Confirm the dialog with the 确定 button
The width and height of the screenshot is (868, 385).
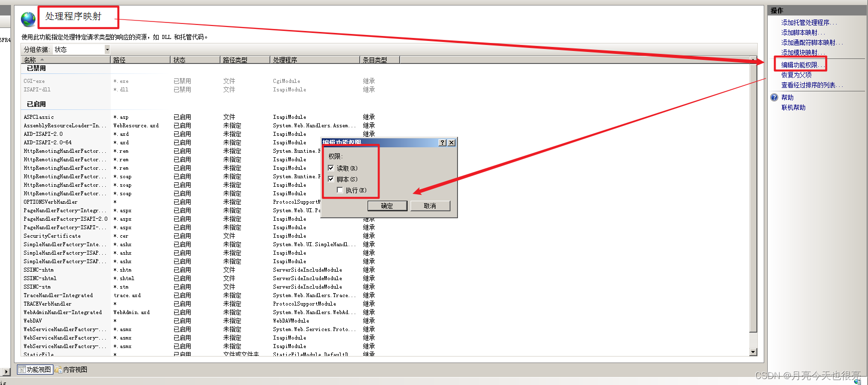click(x=387, y=206)
